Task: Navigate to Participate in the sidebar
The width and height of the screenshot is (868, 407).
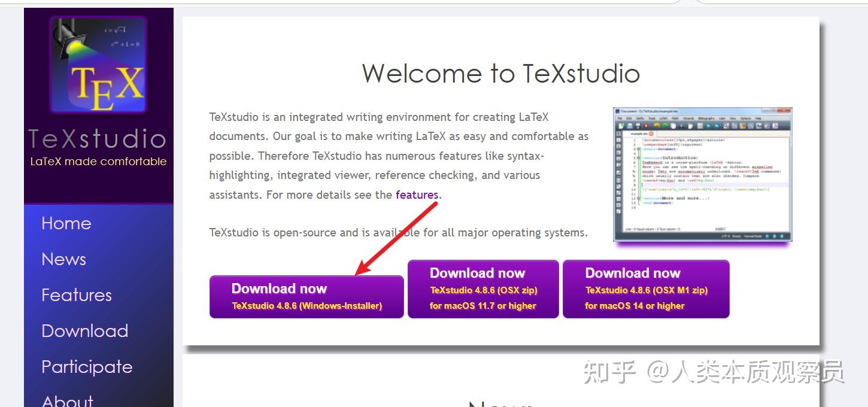Action: pyautogui.click(x=87, y=366)
